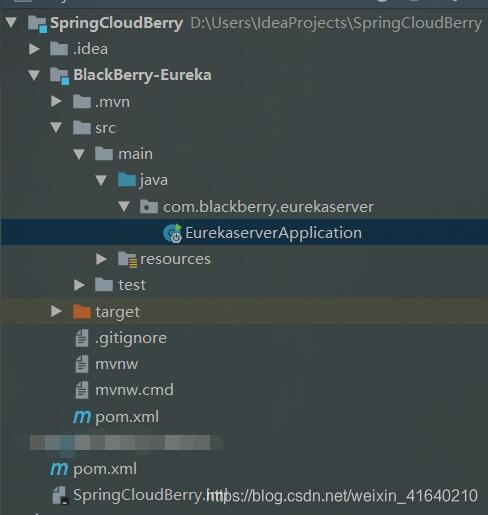Open the .gitignore file
Viewport: 488px width, 515px height.
131,338
